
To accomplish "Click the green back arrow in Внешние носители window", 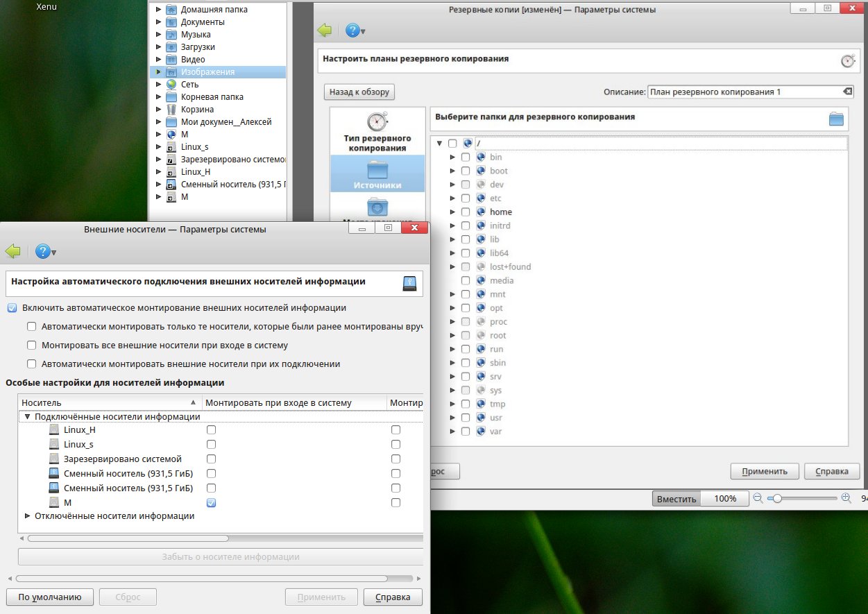I will 12,251.
